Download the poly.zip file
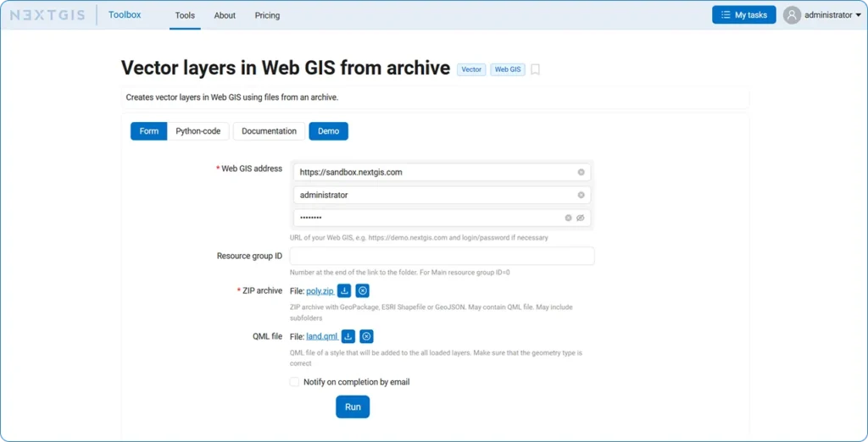868x442 pixels. coord(344,290)
